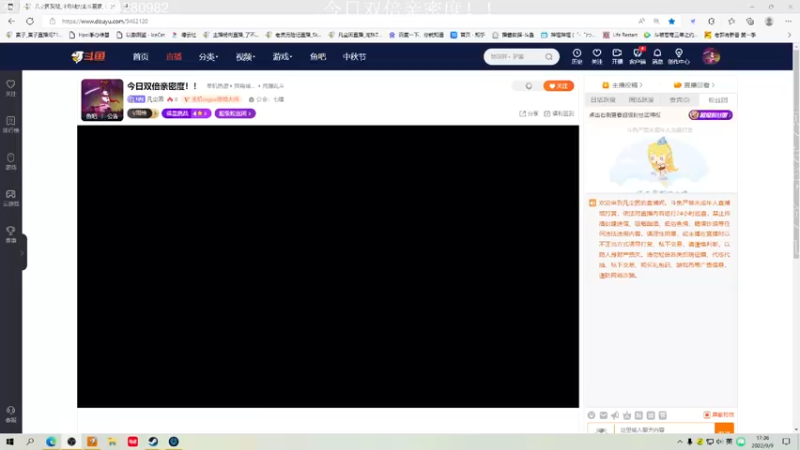Click the browser address bar URL
The width and height of the screenshot is (800, 450).
(x=105, y=21)
